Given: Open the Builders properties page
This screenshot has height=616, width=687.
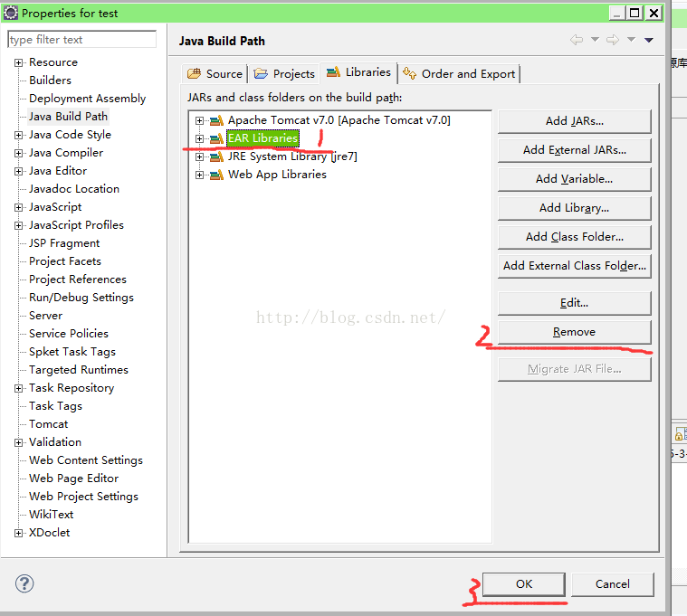Looking at the screenshot, I should point(50,81).
